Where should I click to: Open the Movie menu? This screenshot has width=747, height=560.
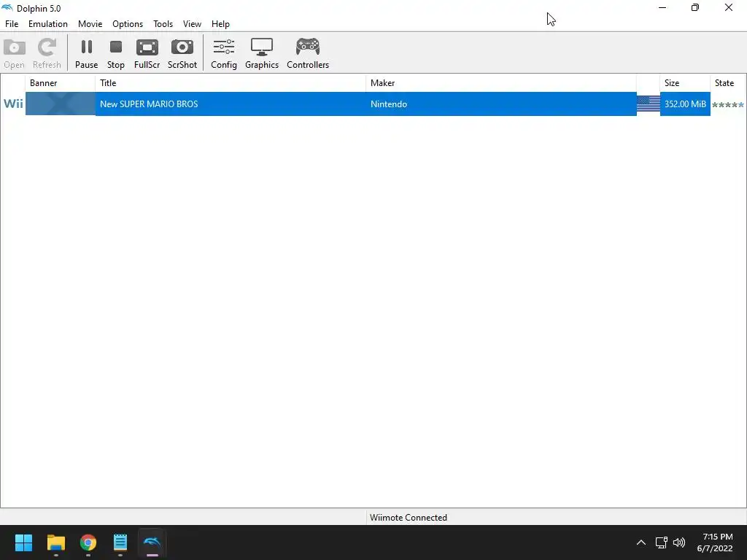pos(90,24)
